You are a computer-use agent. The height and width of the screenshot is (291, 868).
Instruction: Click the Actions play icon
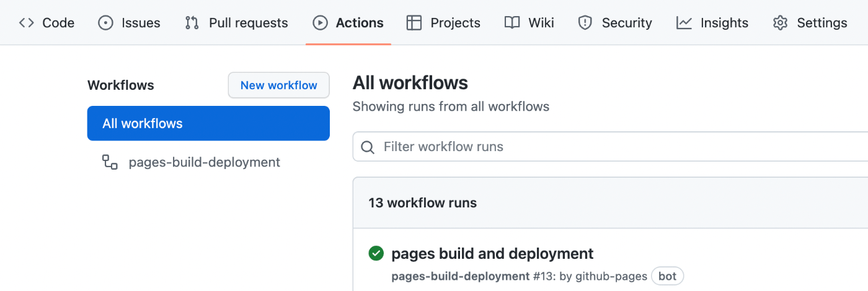click(320, 23)
